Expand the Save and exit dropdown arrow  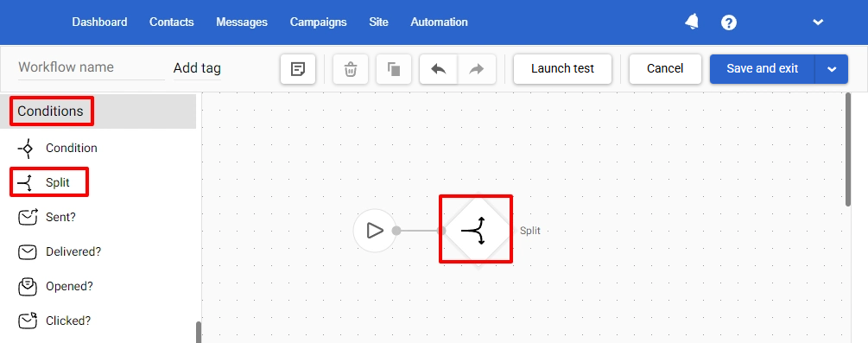832,69
